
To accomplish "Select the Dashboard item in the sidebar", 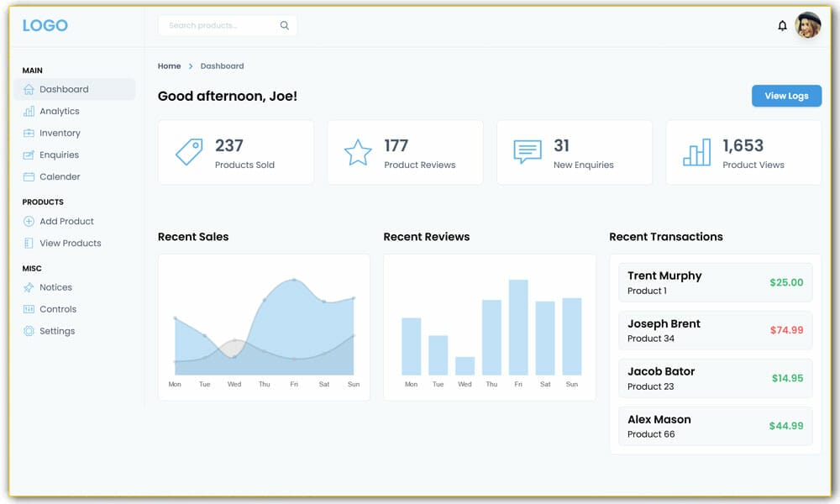I will 64,89.
